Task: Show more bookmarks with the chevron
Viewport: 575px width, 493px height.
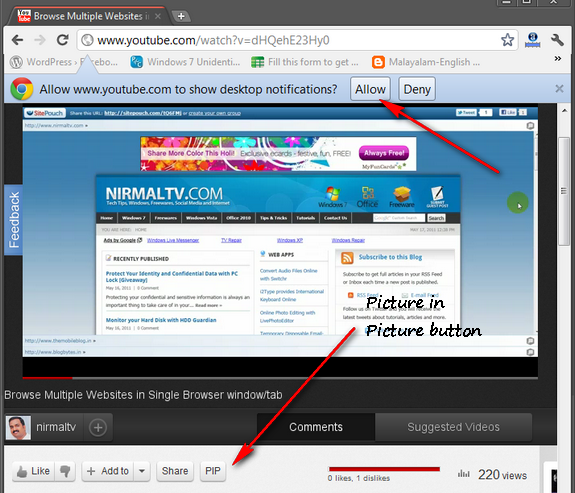Action: (x=558, y=58)
